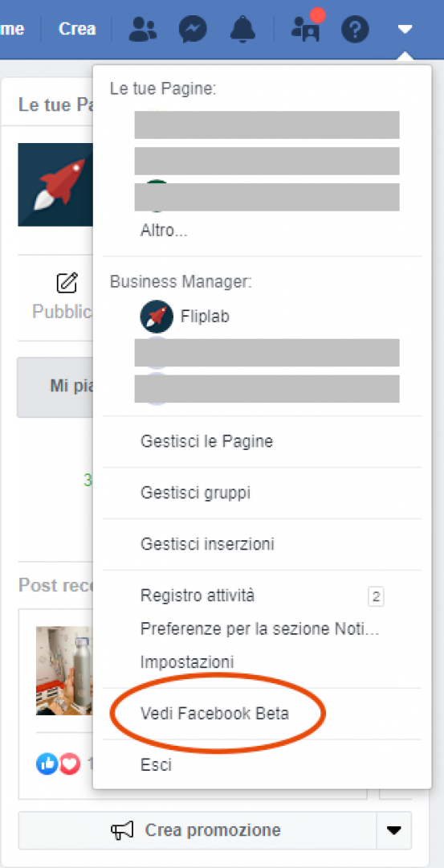The image size is (444, 868).
Task: Click the Crea promozione button
Action: (197, 829)
